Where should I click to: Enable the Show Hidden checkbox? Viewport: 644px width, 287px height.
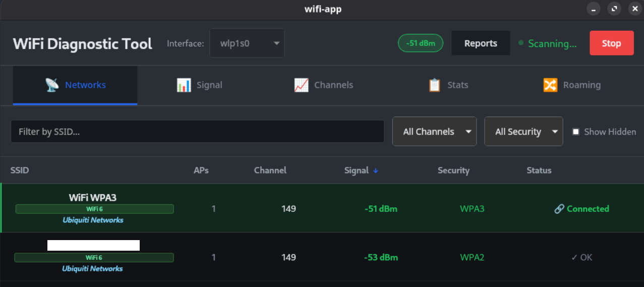(x=576, y=132)
